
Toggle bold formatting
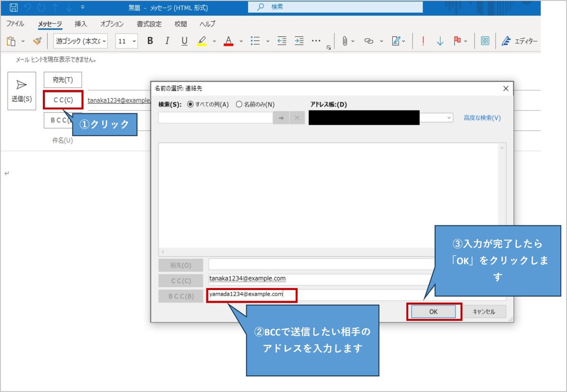click(x=150, y=41)
